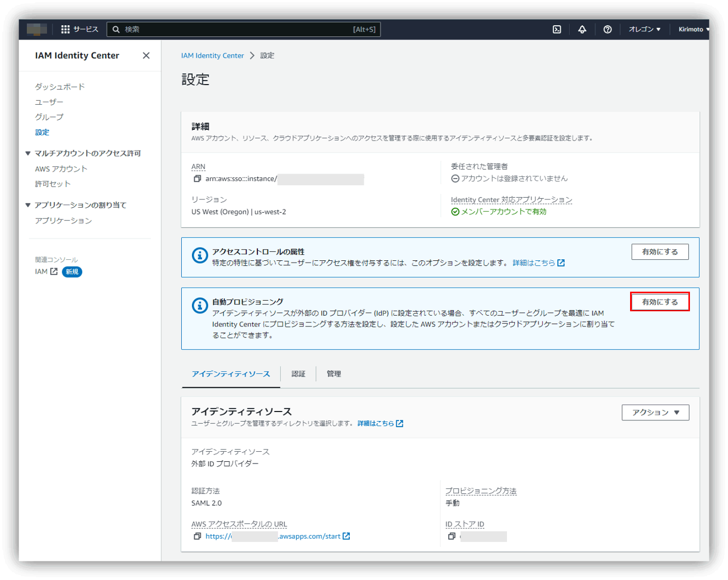Click in the 検索 search field
The height and width of the screenshot is (580, 728).
[x=243, y=29]
